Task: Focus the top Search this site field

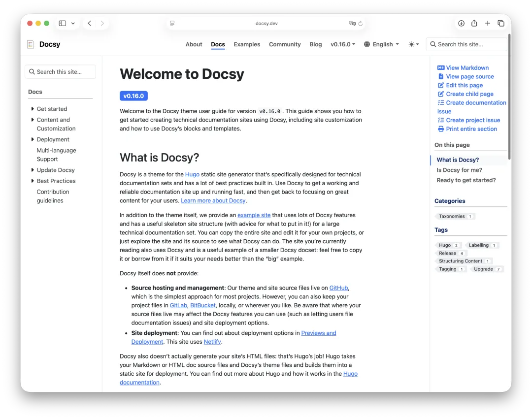Action: click(466, 44)
